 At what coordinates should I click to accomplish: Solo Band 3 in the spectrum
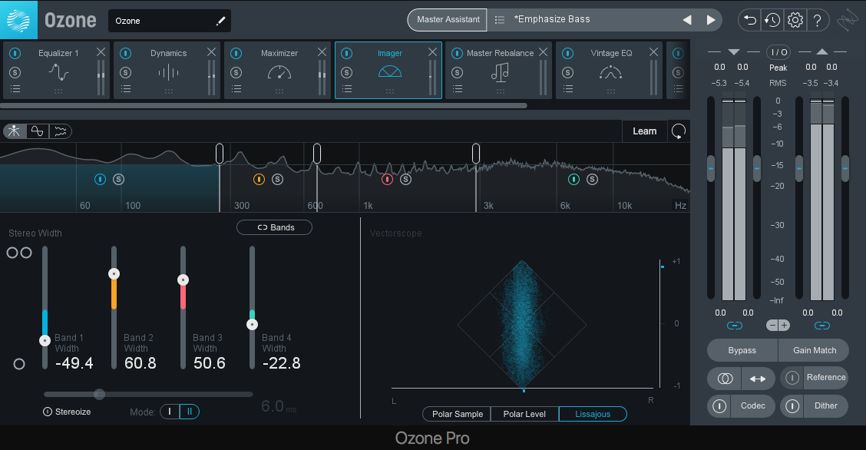click(406, 180)
